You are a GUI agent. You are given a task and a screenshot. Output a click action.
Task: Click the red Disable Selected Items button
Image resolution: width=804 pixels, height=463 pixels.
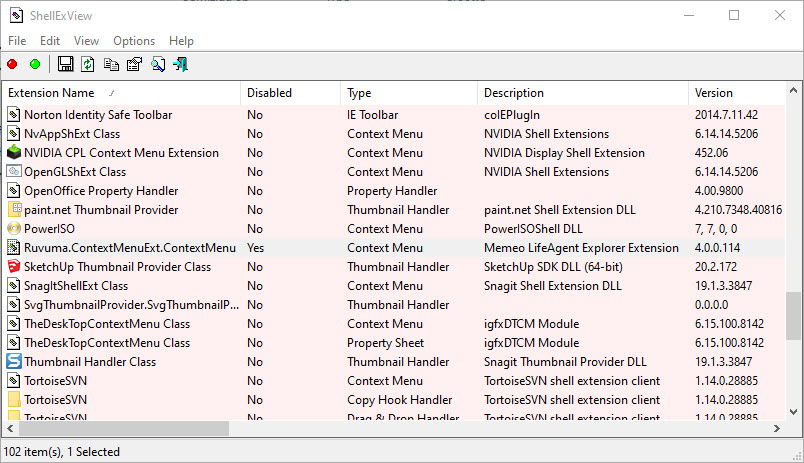pos(12,64)
